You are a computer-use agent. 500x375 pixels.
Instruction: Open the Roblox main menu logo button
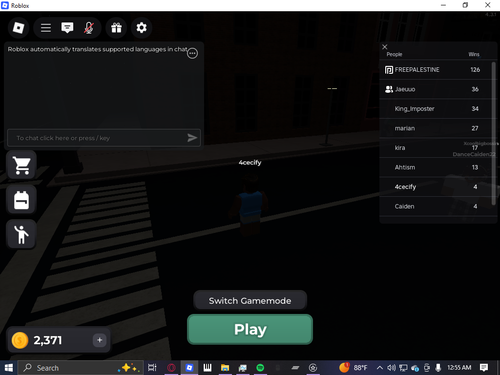[x=18, y=28]
